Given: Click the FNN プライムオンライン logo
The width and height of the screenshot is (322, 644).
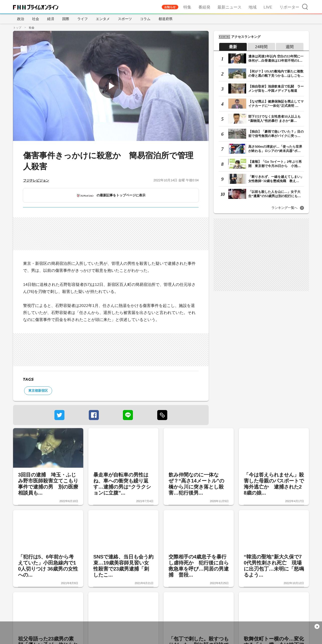Looking at the screenshot, I should (x=36, y=7).
